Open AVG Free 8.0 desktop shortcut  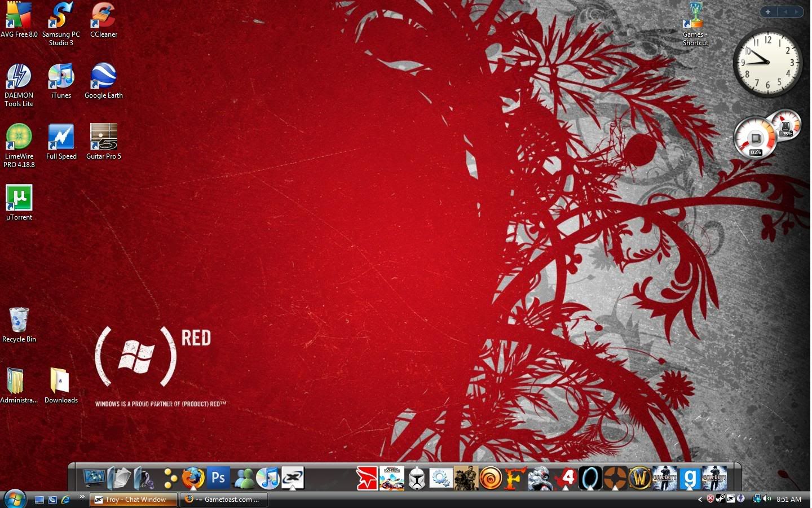click(x=19, y=20)
